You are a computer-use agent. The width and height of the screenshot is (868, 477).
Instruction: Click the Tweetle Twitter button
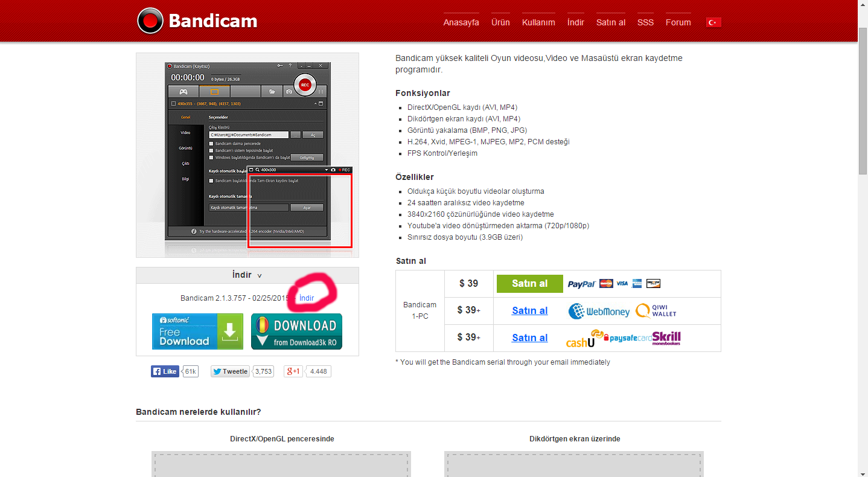point(230,371)
